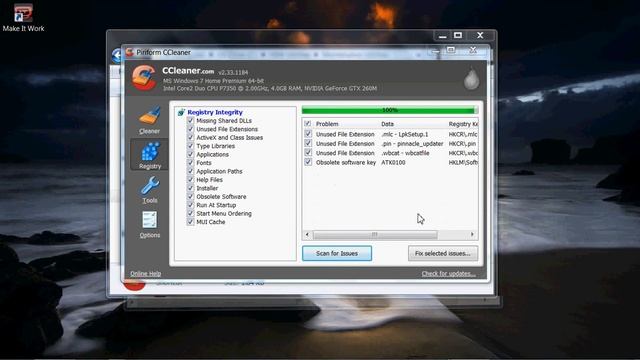640x360 pixels.
Task: Toggle MUI Cache checkbox
Action: (190, 222)
